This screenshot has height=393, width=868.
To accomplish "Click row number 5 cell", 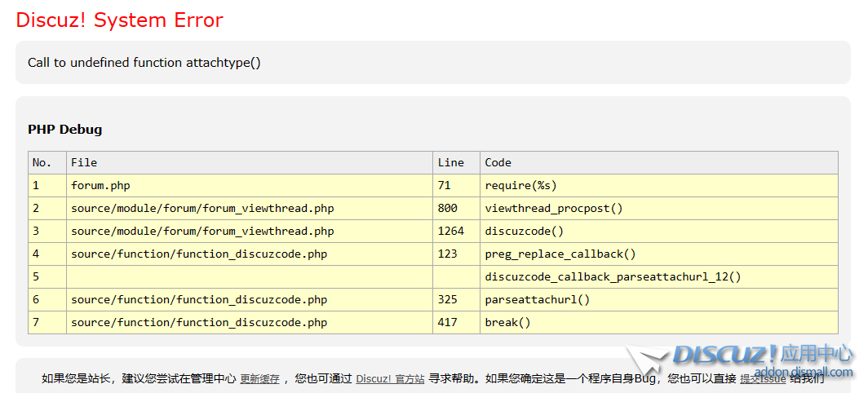I will (47, 276).
